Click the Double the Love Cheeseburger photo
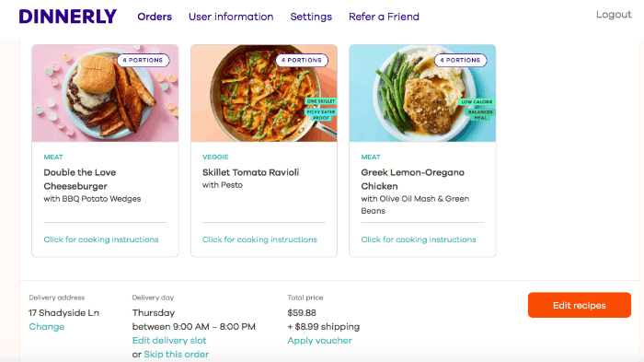Viewport: 644px width, 362px height. pyautogui.click(x=105, y=93)
